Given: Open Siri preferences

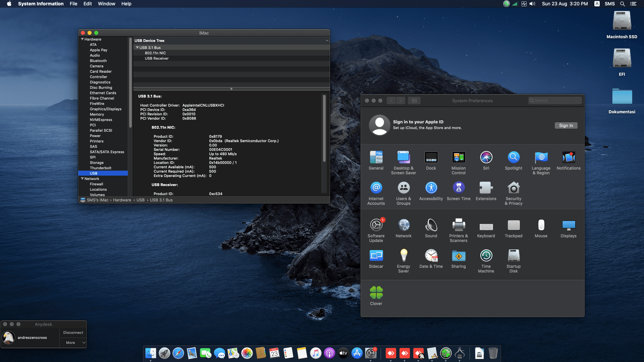Looking at the screenshot, I should (x=486, y=157).
